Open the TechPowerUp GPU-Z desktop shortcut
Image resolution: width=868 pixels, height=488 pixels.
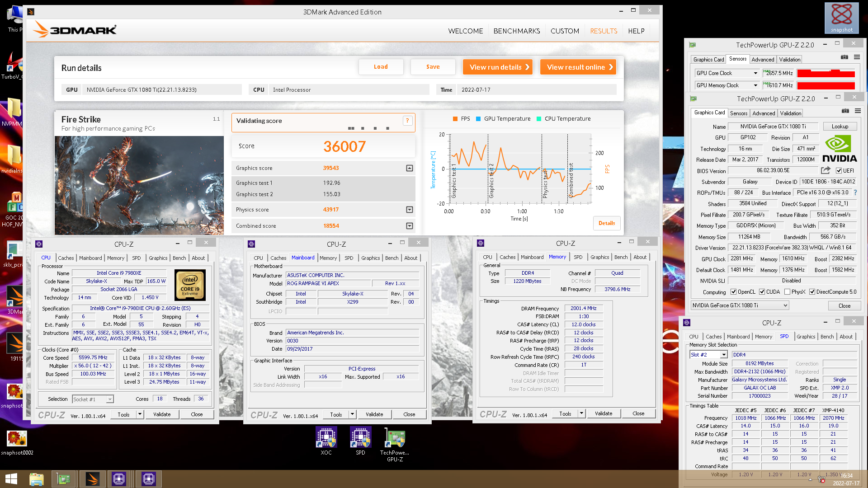[x=395, y=445]
